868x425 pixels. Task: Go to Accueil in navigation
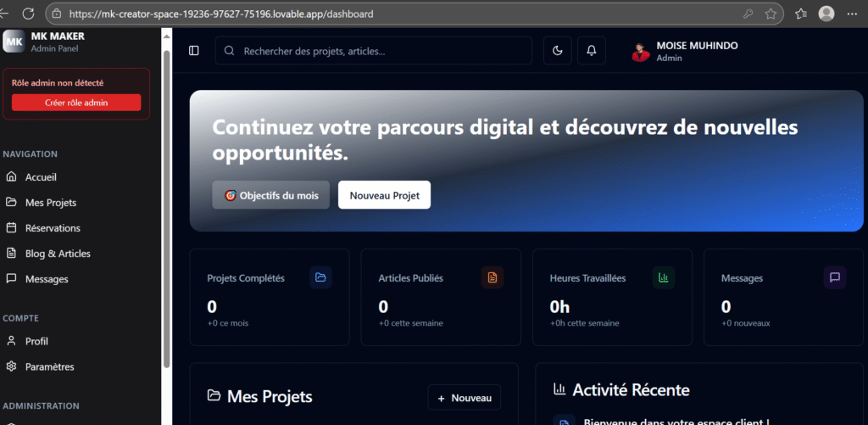(41, 177)
